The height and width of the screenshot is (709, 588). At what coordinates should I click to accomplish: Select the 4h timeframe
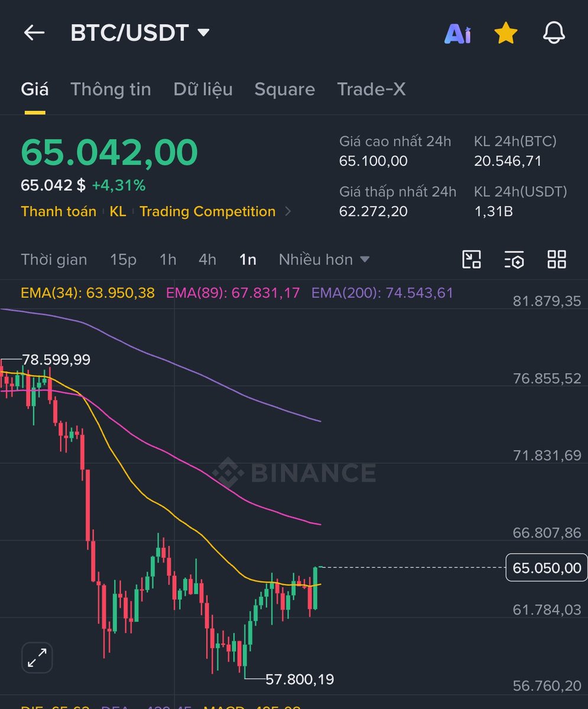(x=207, y=259)
